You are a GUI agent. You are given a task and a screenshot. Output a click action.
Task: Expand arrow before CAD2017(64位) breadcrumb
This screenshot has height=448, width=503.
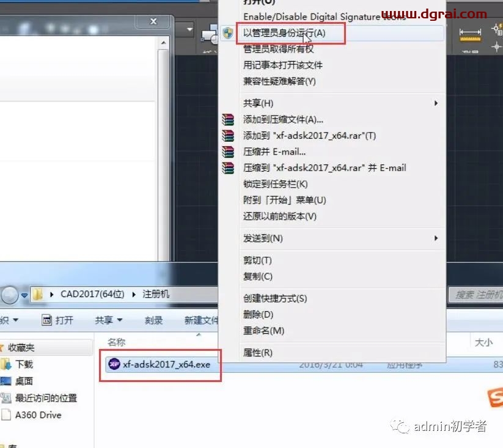click(x=52, y=295)
